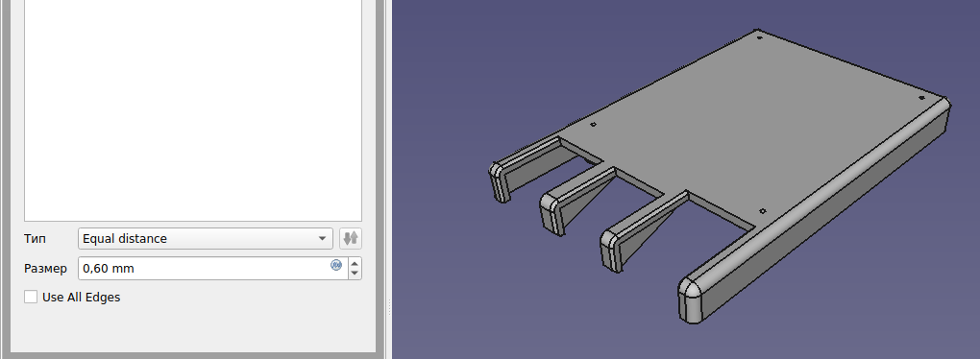Select the small hole above the prongs
This screenshot has height=359, width=980.
click(x=593, y=124)
